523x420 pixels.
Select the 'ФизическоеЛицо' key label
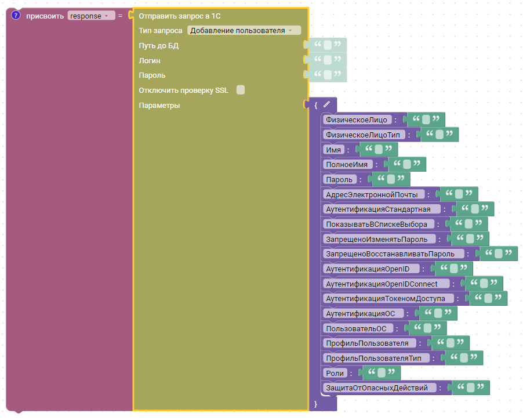pos(356,120)
